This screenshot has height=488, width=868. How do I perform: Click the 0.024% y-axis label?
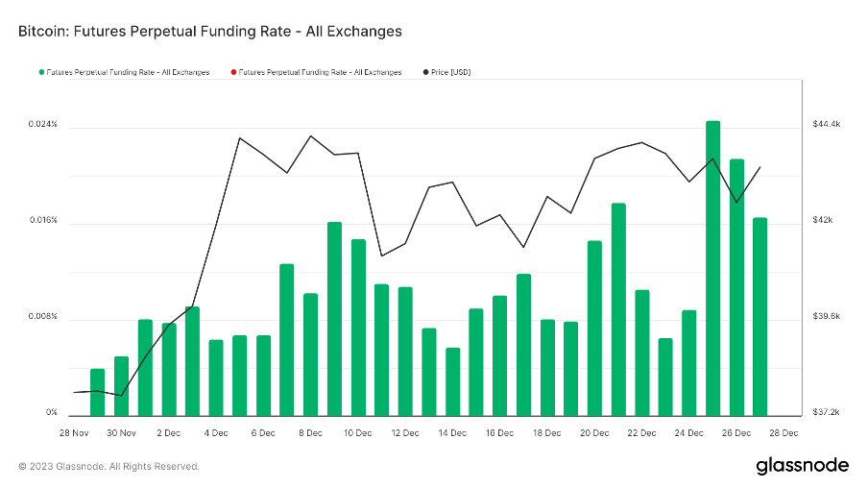[x=42, y=124]
